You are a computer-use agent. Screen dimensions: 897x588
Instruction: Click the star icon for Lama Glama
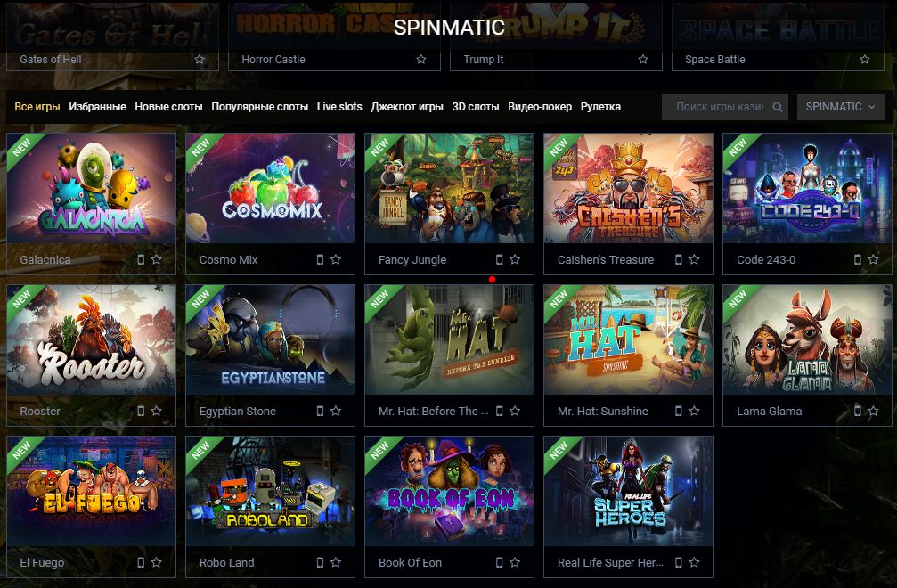coord(873,411)
